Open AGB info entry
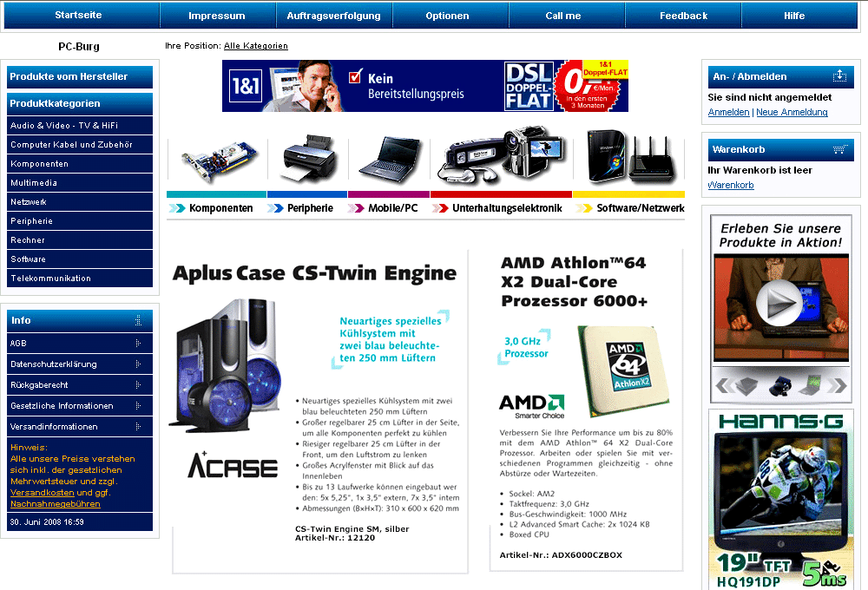Viewport: 868px width, 590px height. [80, 343]
